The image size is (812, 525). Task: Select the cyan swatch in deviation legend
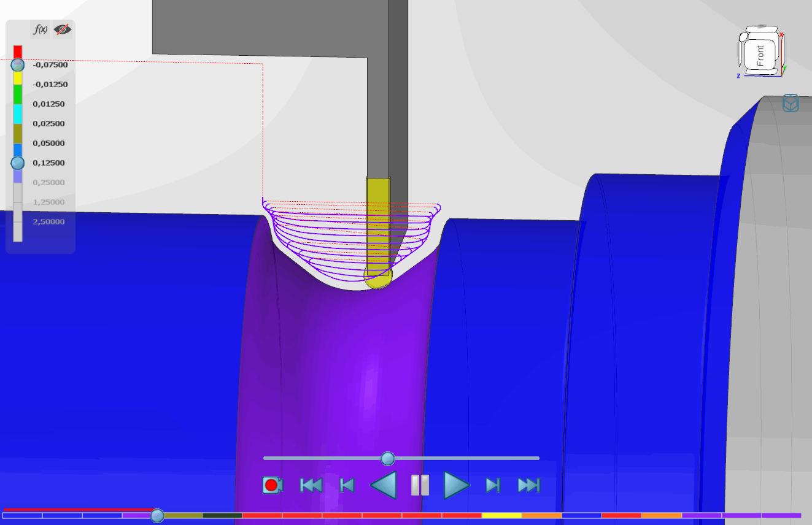pyautogui.click(x=18, y=113)
